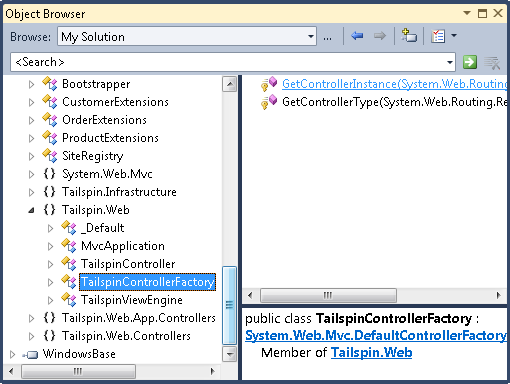Expand the _Default class node
Screen dimensions: 510x384
click(50, 228)
